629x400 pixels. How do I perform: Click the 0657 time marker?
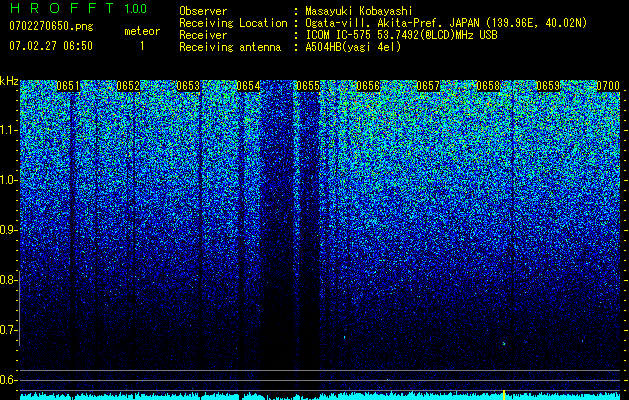pyautogui.click(x=428, y=86)
